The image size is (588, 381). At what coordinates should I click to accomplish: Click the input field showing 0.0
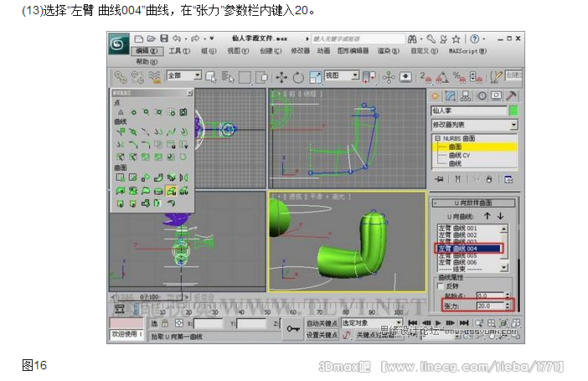490,296
